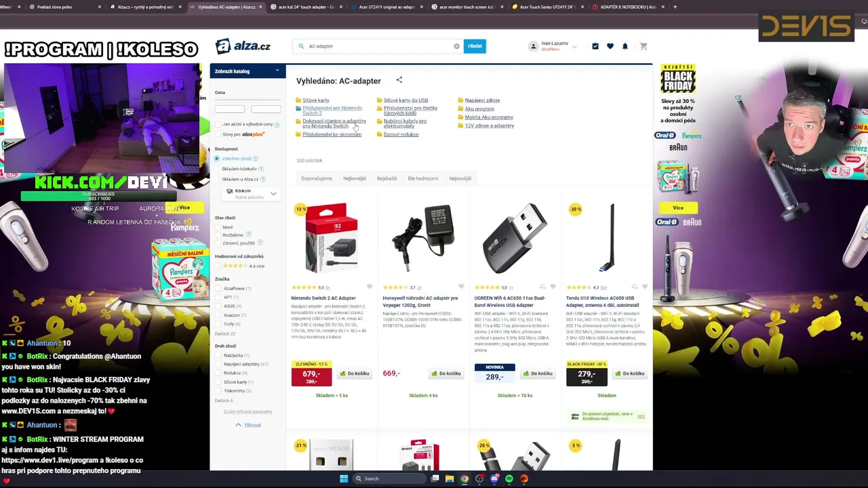
Task: Add the Tenda U10 adapter Do košíku
Action: pyautogui.click(x=629, y=373)
